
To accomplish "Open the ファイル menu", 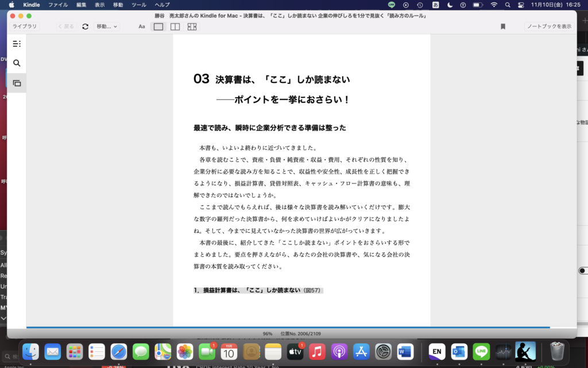I will pyautogui.click(x=57, y=5).
